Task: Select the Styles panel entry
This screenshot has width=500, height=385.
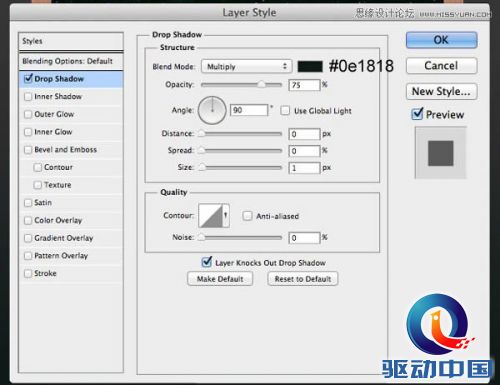Action: pyautogui.click(x=71, y=41)
